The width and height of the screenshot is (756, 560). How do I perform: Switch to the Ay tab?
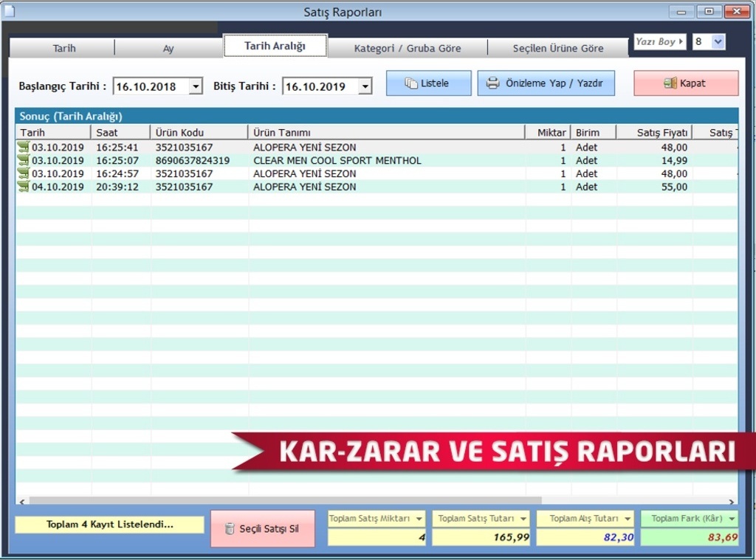(x=168, y=48)
